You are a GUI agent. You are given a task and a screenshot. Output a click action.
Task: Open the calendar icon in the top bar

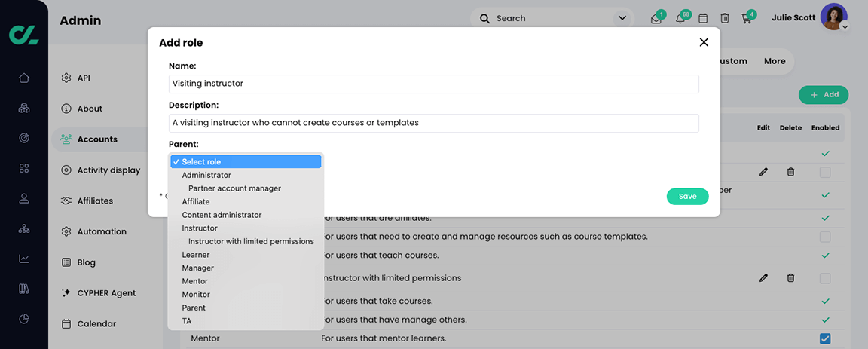coord(703,18)
